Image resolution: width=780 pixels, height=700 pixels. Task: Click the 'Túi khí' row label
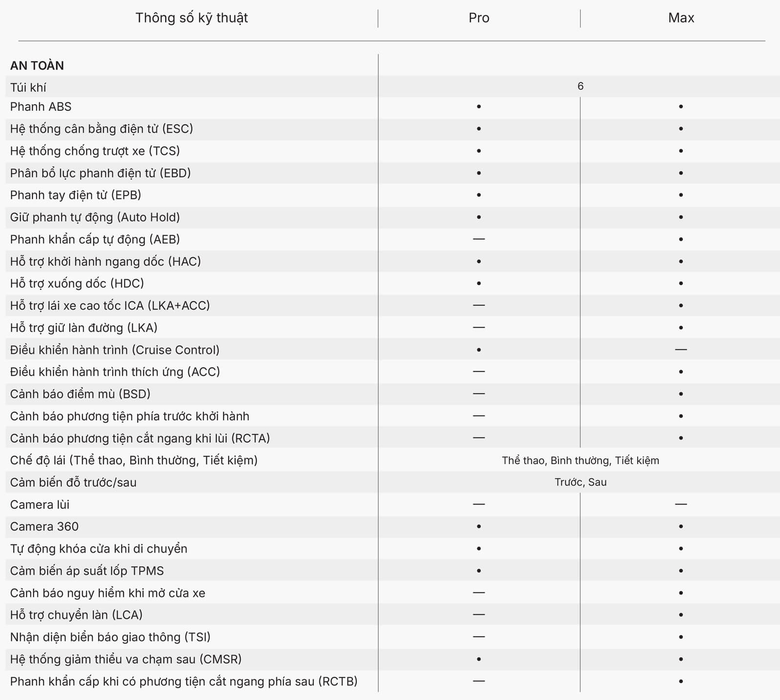(28, 88)
